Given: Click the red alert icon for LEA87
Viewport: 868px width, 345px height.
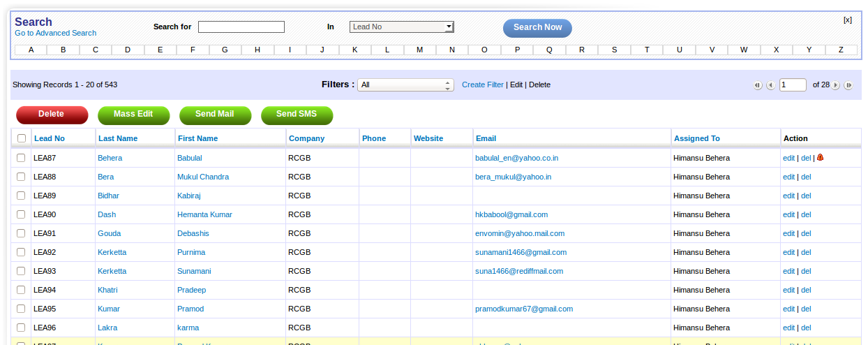Looking at the screenshot, I should 820,158.
